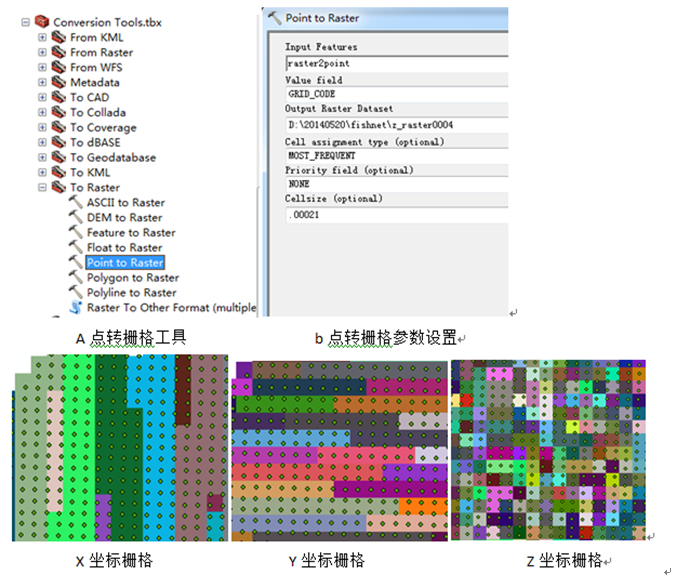
Task: Click the From Raster toolset icon
Action: pos(59,52)
